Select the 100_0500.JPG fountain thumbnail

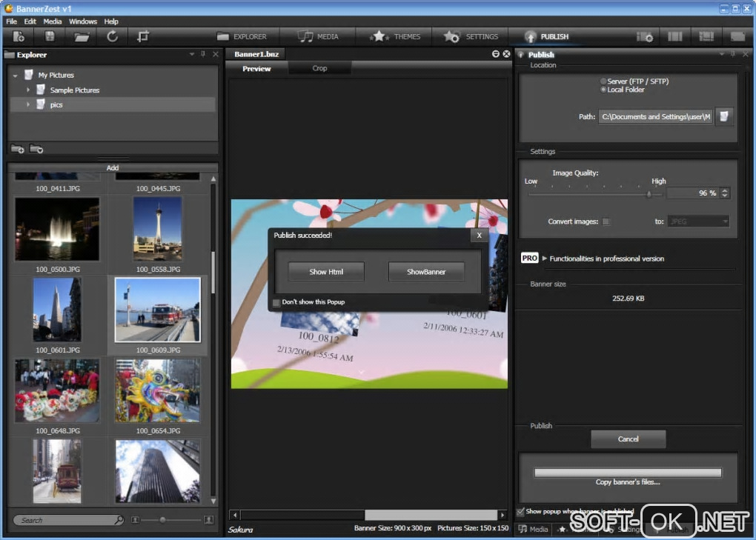[57, 229]
